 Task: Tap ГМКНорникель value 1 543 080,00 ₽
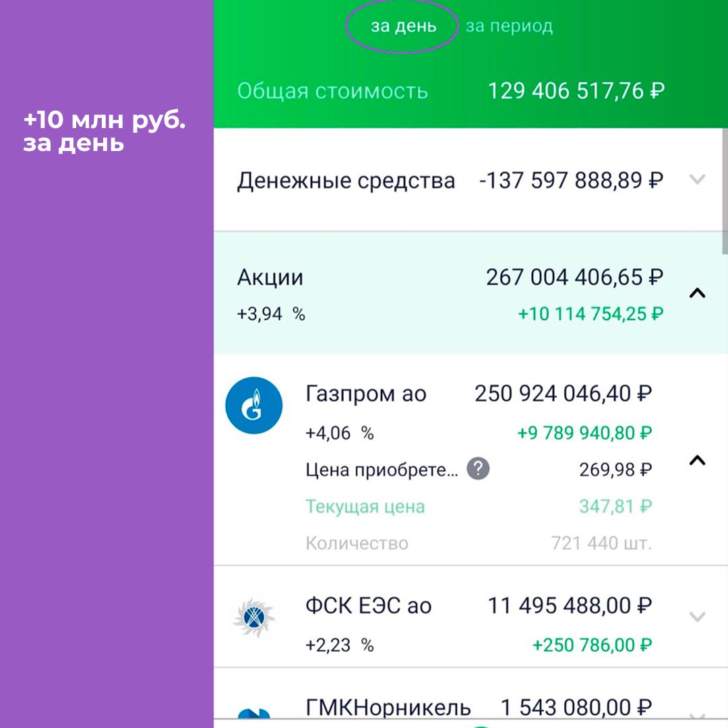pos(576,708)
